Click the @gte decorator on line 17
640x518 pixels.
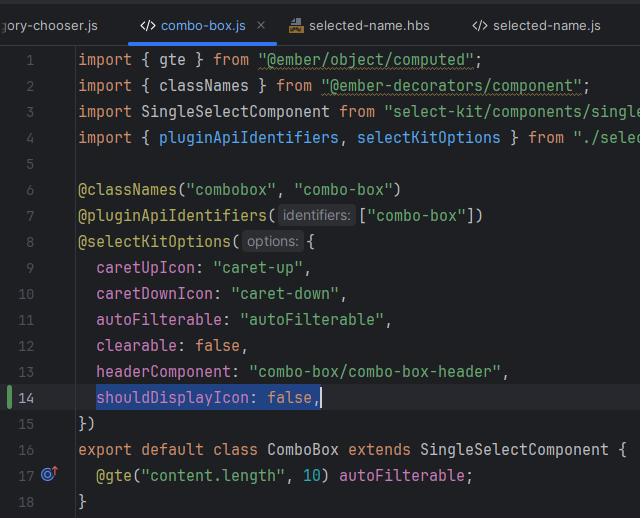coord(114,476)
